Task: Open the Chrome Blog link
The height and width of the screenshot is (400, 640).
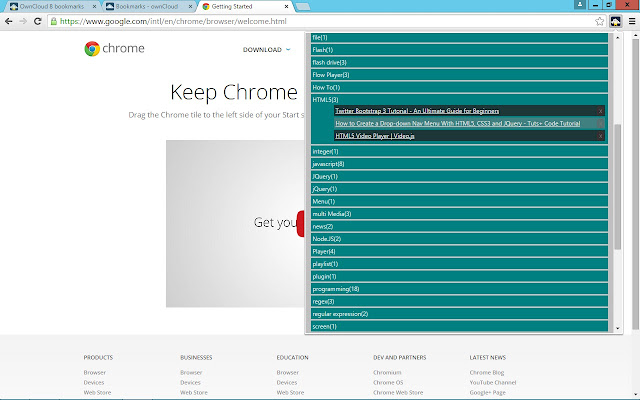Action: tap(487, 372)
